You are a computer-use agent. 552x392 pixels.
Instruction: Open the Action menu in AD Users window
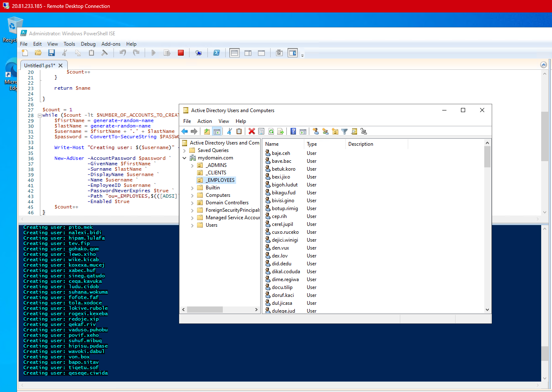click(205, 121)
